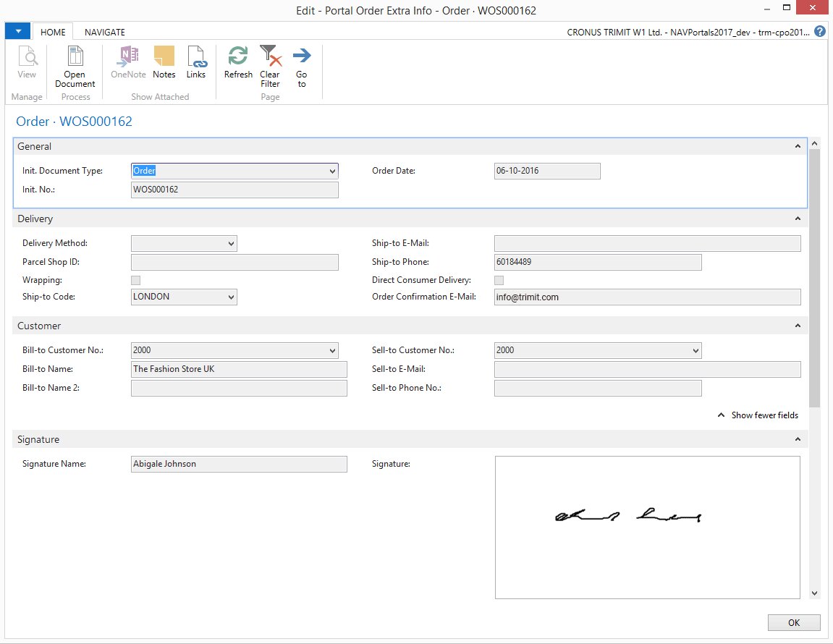
Task: Collapse the Signature section header
Action: tap(798, 439)
